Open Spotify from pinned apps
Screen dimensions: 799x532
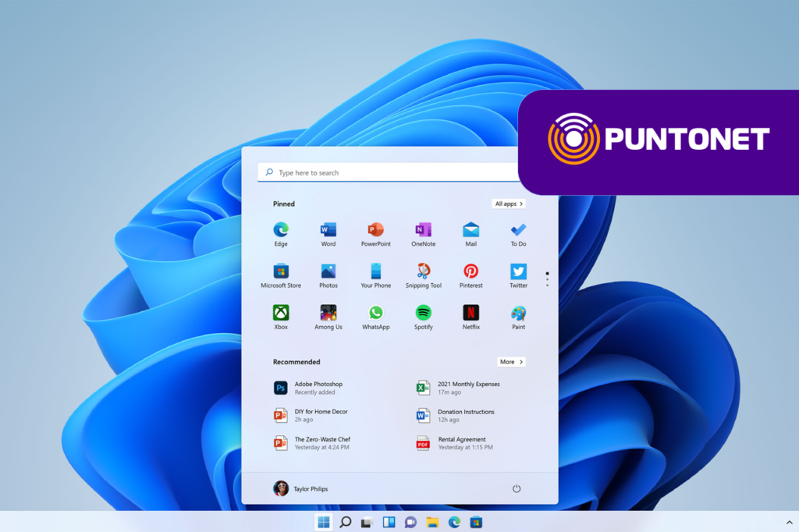pos(423,314)
